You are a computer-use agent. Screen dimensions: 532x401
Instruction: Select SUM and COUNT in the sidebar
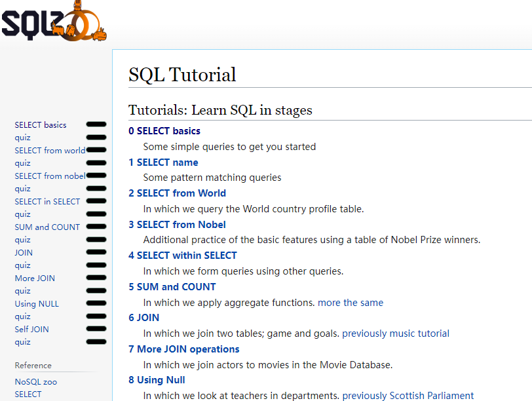click(47, 227)
